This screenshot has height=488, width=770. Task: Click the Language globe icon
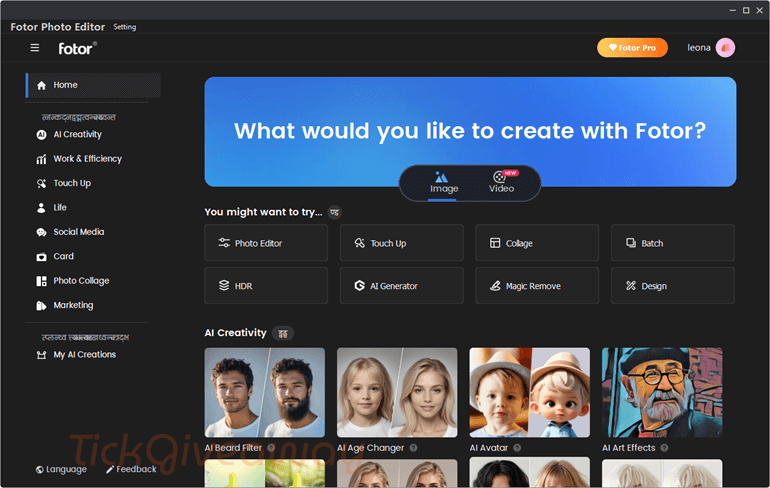pyautogui.click(x=40, y=470)
